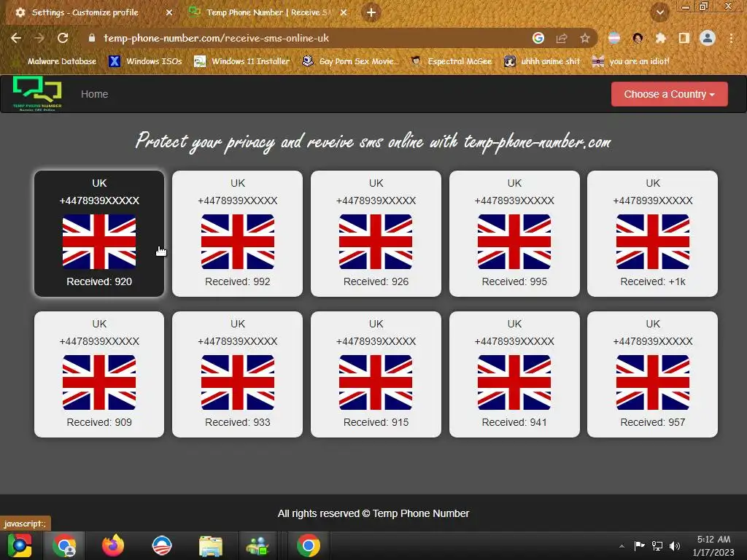Click the Windows 11 Installer bookmark favicon
Image resolution: width=747 pixels, height=560 pixels.
click(200, 61)
